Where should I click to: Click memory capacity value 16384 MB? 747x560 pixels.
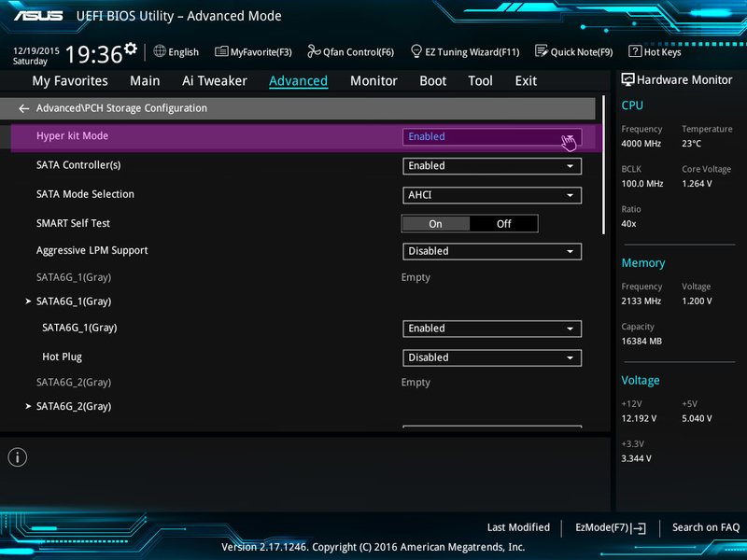[641, 342]
